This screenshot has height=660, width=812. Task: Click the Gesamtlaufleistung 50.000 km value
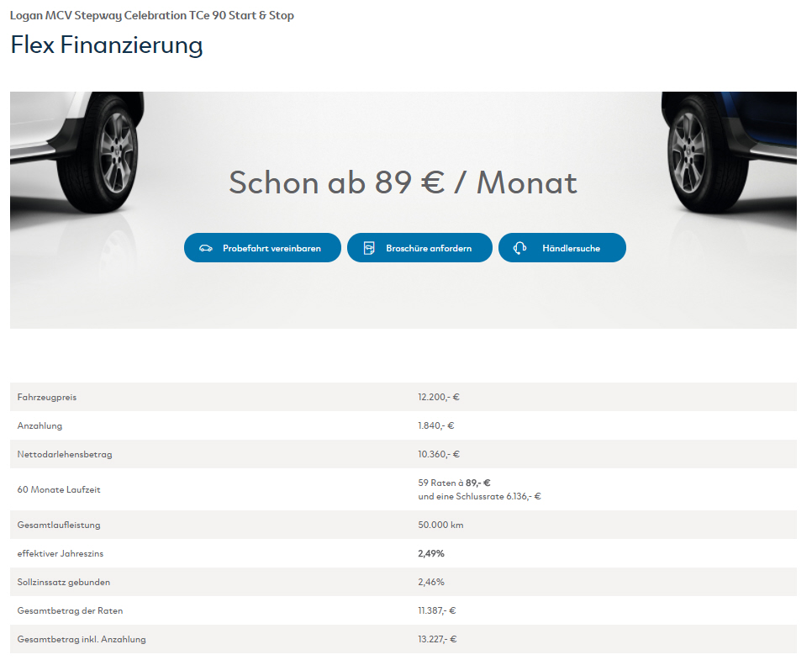pos(440,525)
